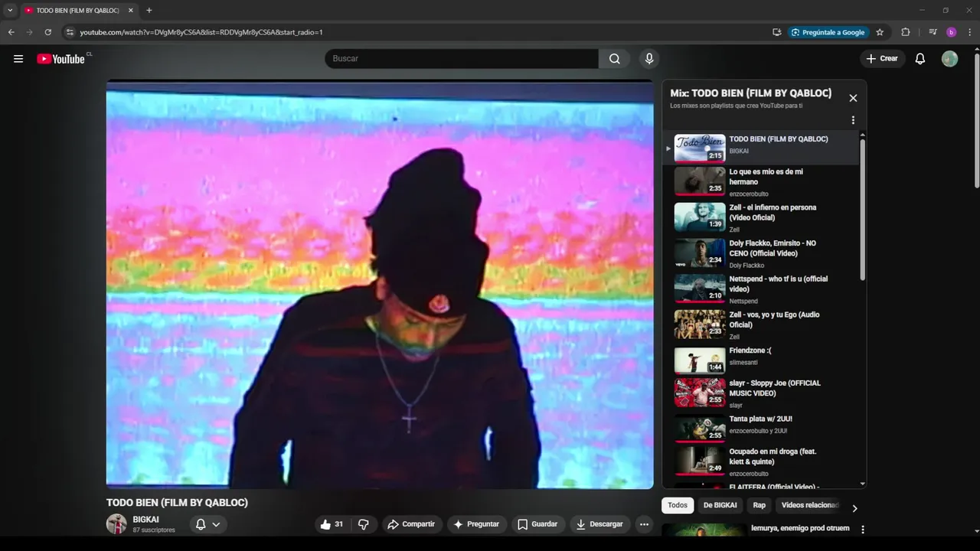980x551 pixels.
Task: Click the video player to pause
Action: pos(380,285)
